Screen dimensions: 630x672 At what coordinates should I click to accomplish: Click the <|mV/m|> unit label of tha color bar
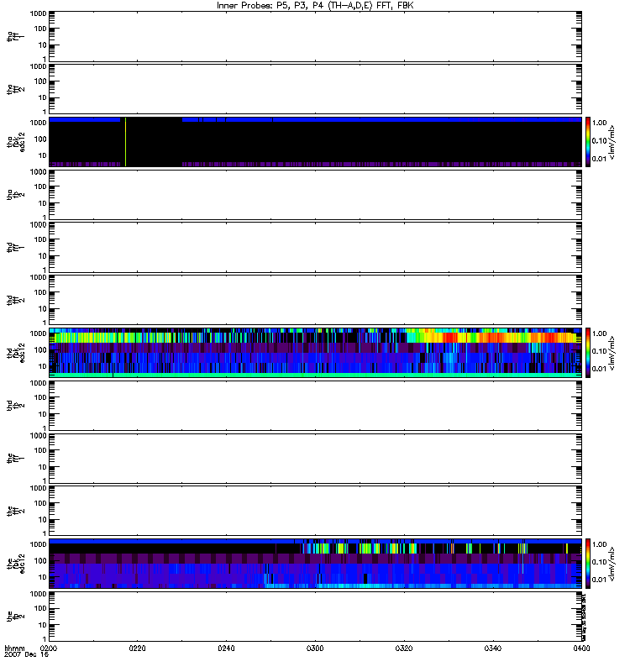click(x=612, y=142)
